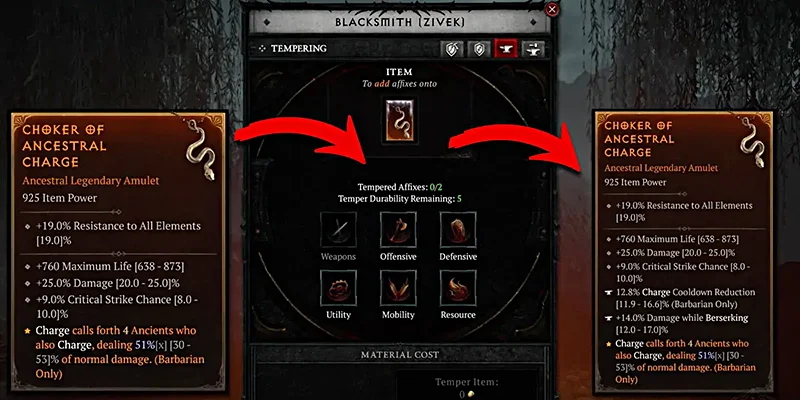Viewport: 800px width, 400px height.
Task: Click the Tempered Affixes counter text
Action: coord(400,187)
